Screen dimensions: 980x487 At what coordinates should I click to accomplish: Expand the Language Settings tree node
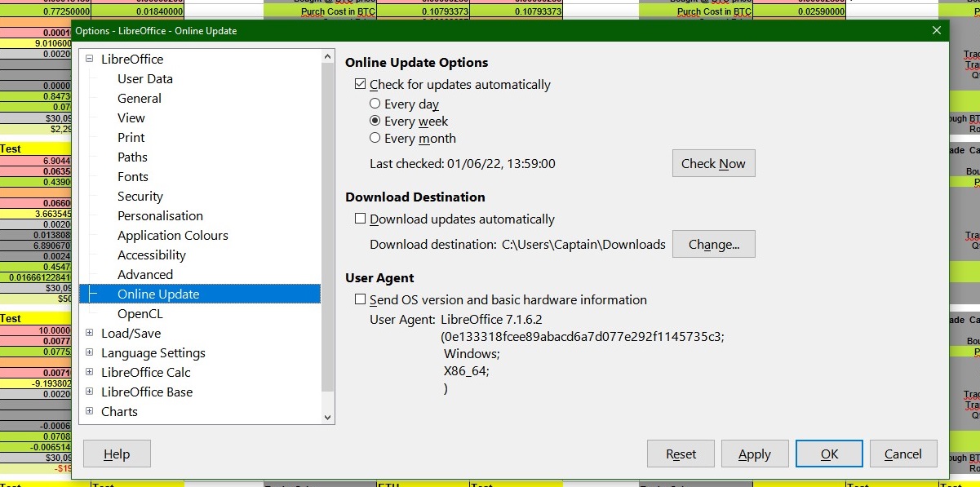coord(90,352)
